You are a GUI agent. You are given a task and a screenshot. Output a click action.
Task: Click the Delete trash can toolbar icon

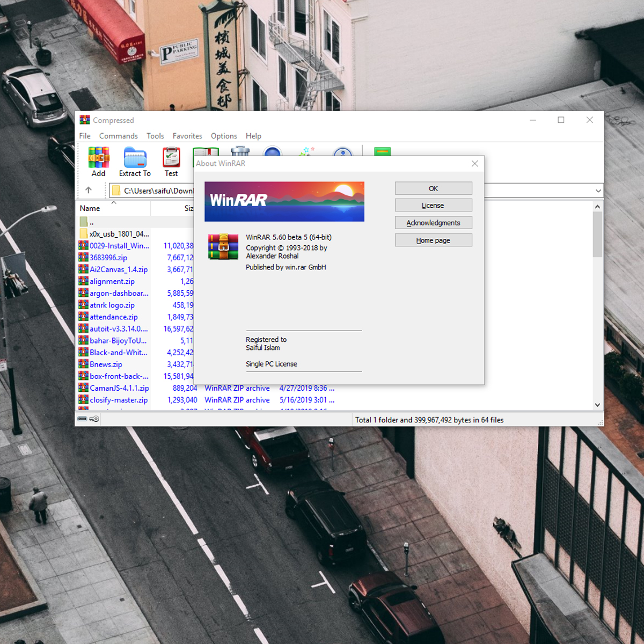pos(240,151)
